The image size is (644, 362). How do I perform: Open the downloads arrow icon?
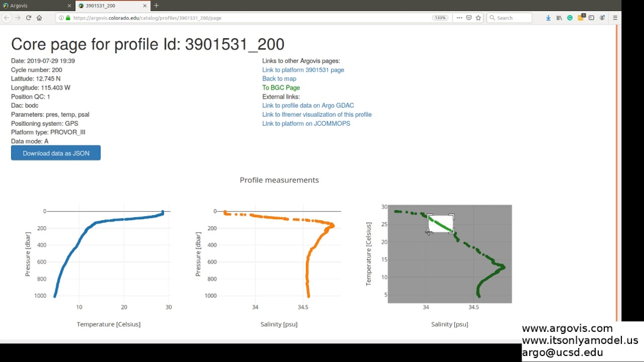548,18
